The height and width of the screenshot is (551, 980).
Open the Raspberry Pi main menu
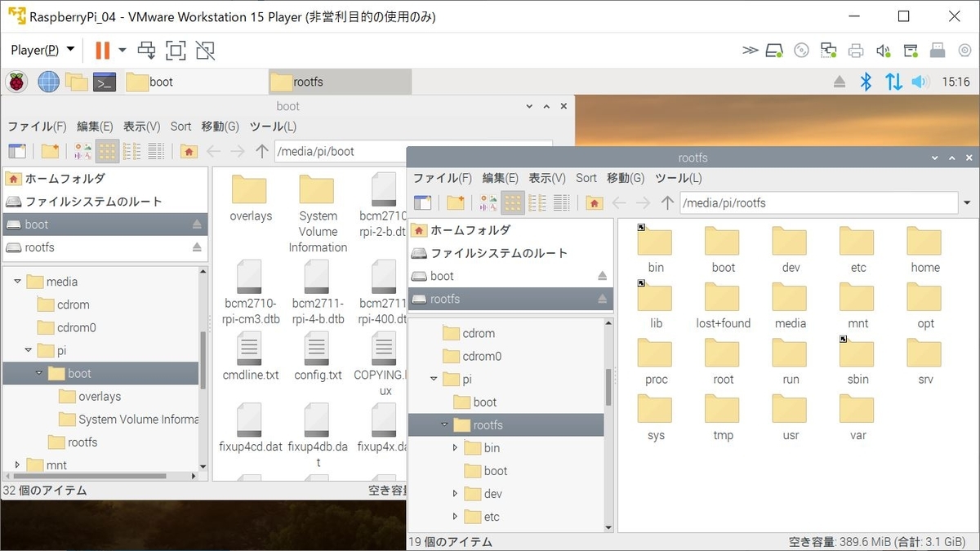click(16, 82)
